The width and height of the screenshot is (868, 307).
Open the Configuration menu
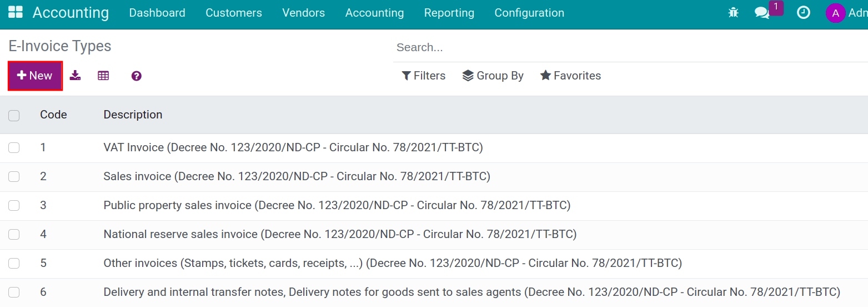[x=529, y=13]
